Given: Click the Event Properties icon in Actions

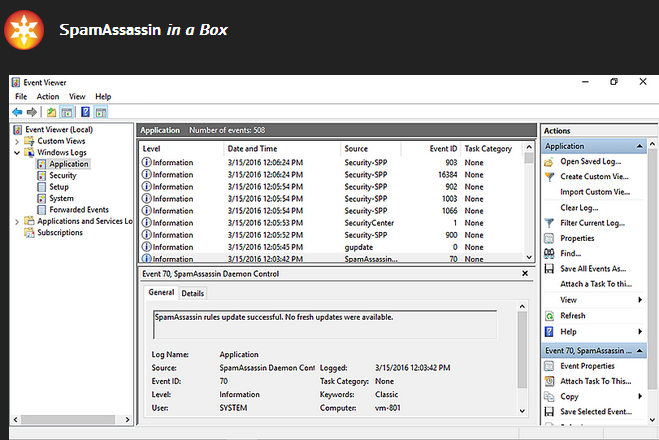Looking at the screenshot, I should pos(549,366).
